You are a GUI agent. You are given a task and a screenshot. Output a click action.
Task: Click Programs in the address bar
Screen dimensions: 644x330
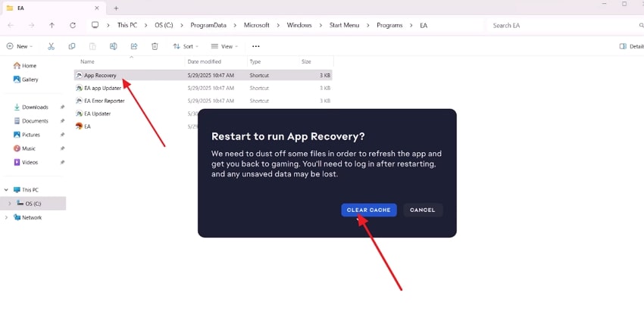coord(389,25)
